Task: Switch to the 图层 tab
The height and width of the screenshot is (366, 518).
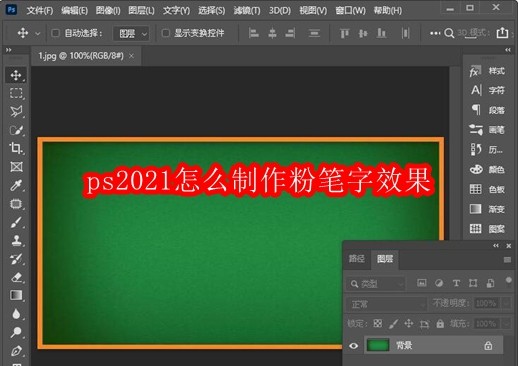Action: 385,259
